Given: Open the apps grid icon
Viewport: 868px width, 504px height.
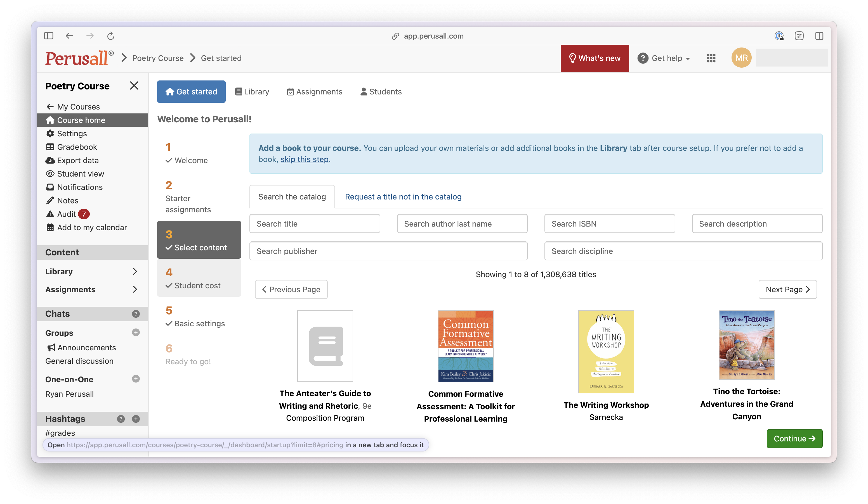Looking at the screenshot, I should point(711,58).
